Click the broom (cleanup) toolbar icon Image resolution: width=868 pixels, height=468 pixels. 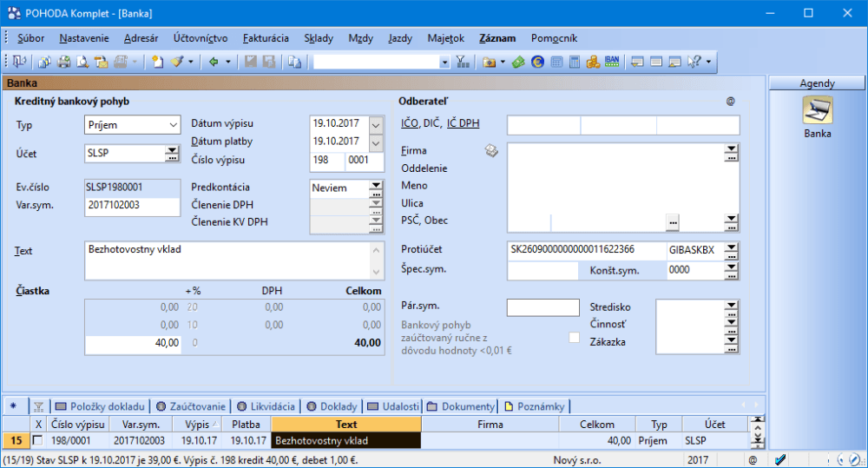tap(177, 62)
